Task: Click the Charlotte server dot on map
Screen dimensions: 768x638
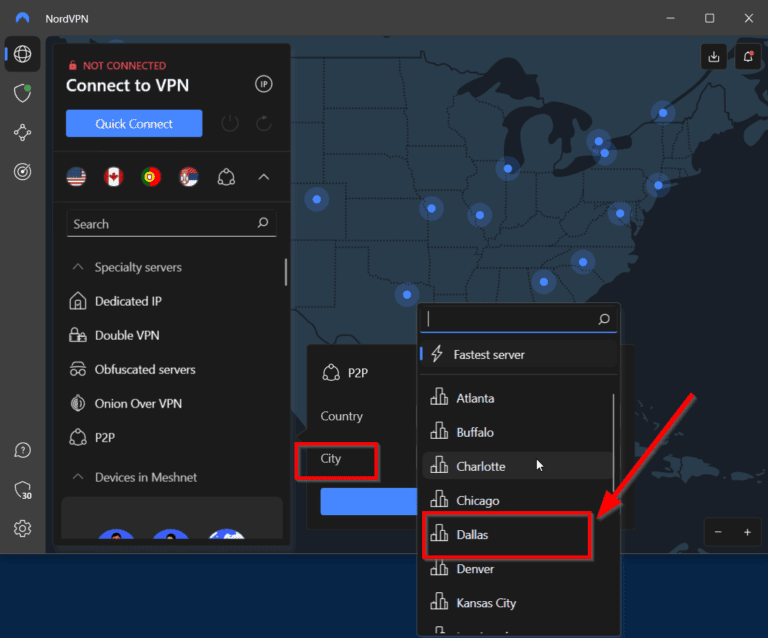Action: pyautogui.click(x=583, y=262)
